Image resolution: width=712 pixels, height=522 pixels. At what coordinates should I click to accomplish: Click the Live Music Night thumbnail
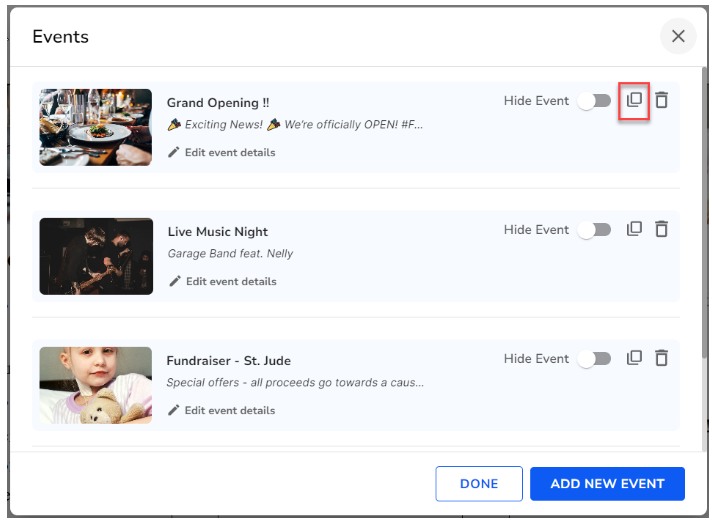[x=96, y=256]
